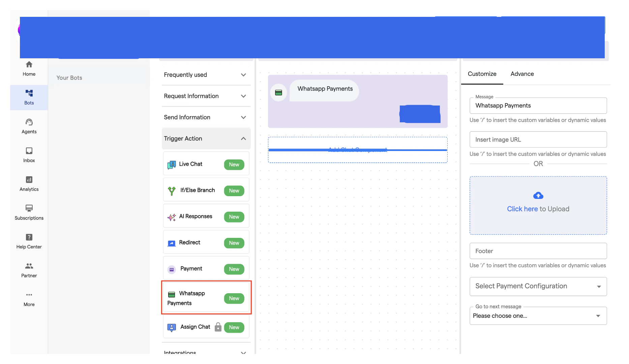
Task: Click the Redirect New badge
Action: (234, 243)
